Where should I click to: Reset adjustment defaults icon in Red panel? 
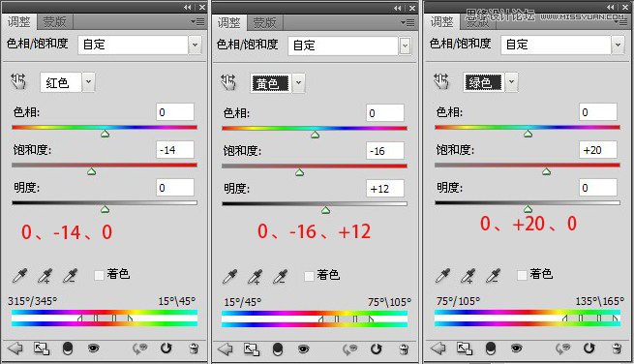tap(166, 348)
